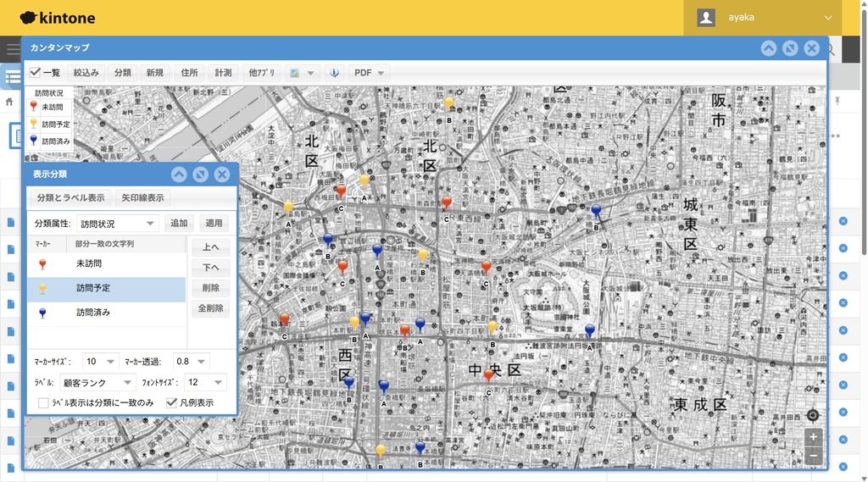Switch to the 分類とラベル表示 tab
Viewport: 868px width, 482px height.
click(70, 197)
